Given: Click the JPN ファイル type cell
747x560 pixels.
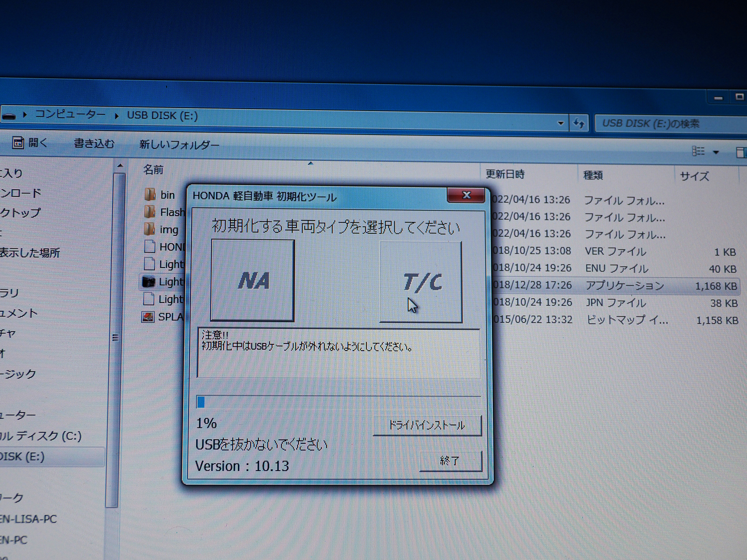Looking at the screenshot, I should (x=616, y=303).
